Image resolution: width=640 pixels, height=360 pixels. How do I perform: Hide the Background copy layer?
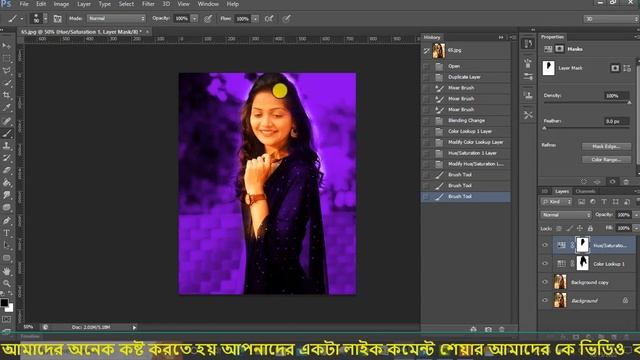click(x=545, y=282)
